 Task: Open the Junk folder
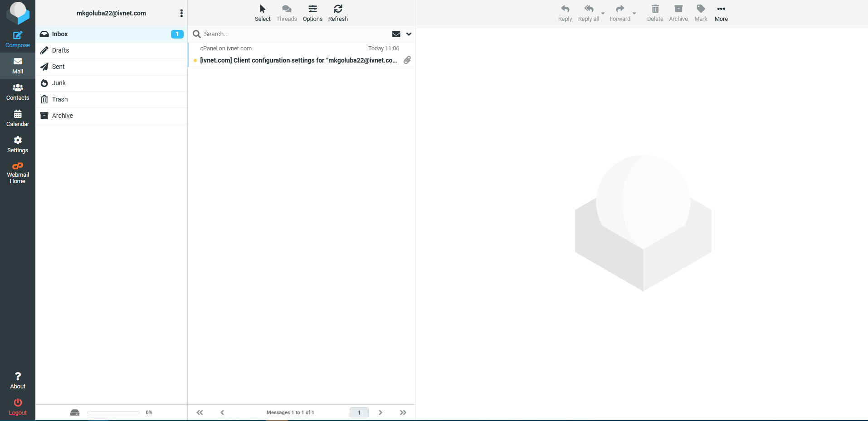(x=111, y=83)
